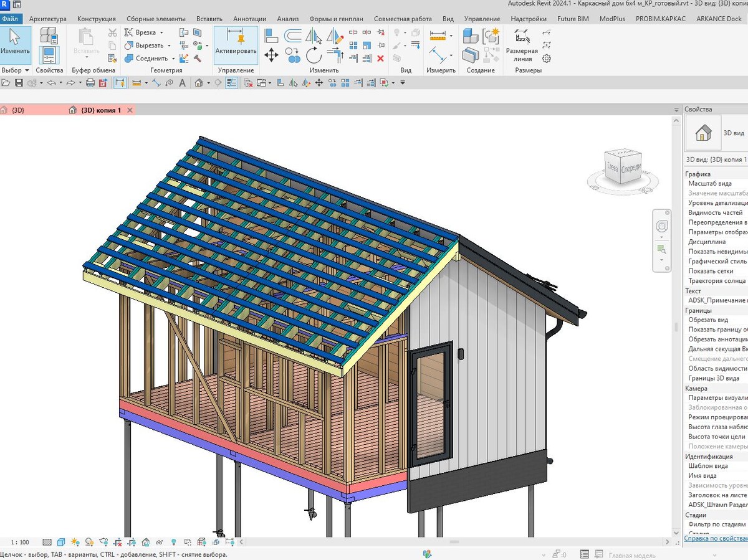
Task: Toggle sun path icon in view bar
Action: click(75, 542)
